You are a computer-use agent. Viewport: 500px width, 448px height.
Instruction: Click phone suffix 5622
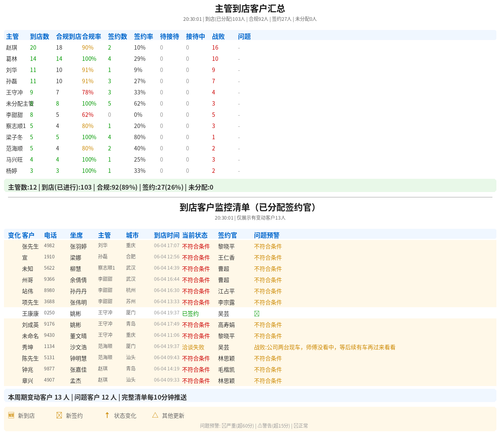click(x=49, y=268)
